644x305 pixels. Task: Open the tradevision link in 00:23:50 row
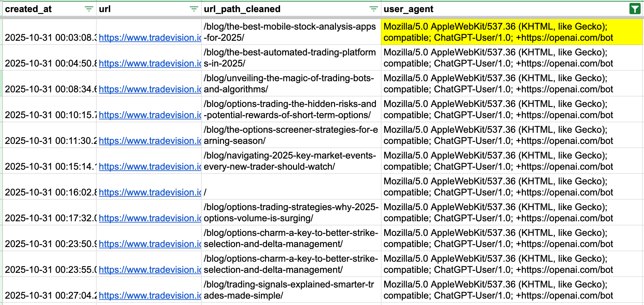[150, 244]
